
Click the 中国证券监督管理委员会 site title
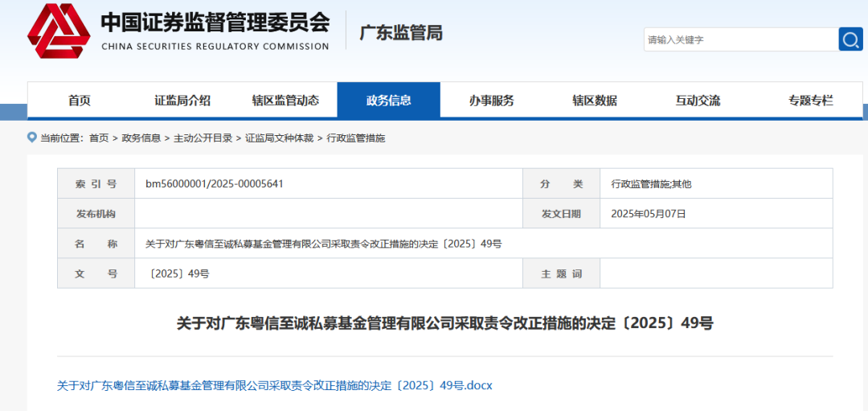tap(215, 23)
